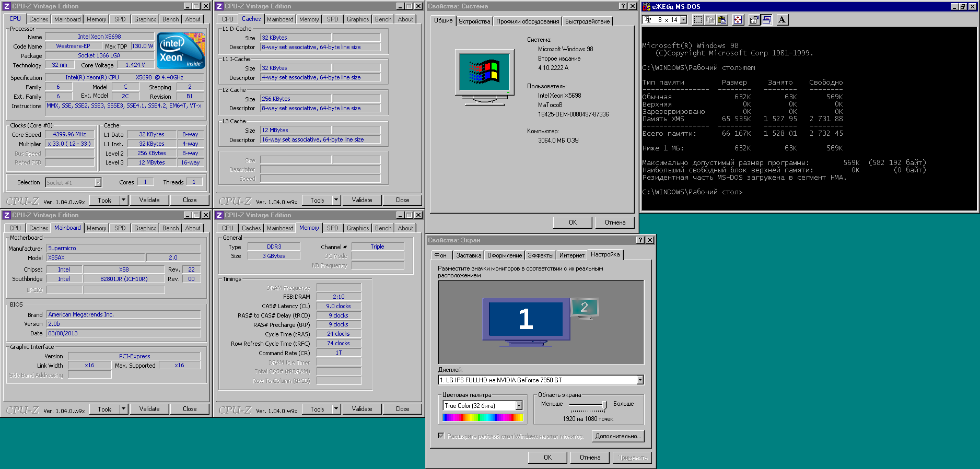Screen dimensions: 980x469
Task: Click the Paste icon in MS-DOS toolbar
Action: point(722,20)
